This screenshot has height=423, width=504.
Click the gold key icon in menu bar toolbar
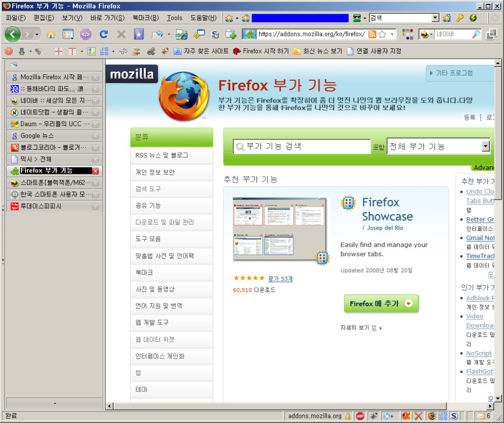(460, 18)
